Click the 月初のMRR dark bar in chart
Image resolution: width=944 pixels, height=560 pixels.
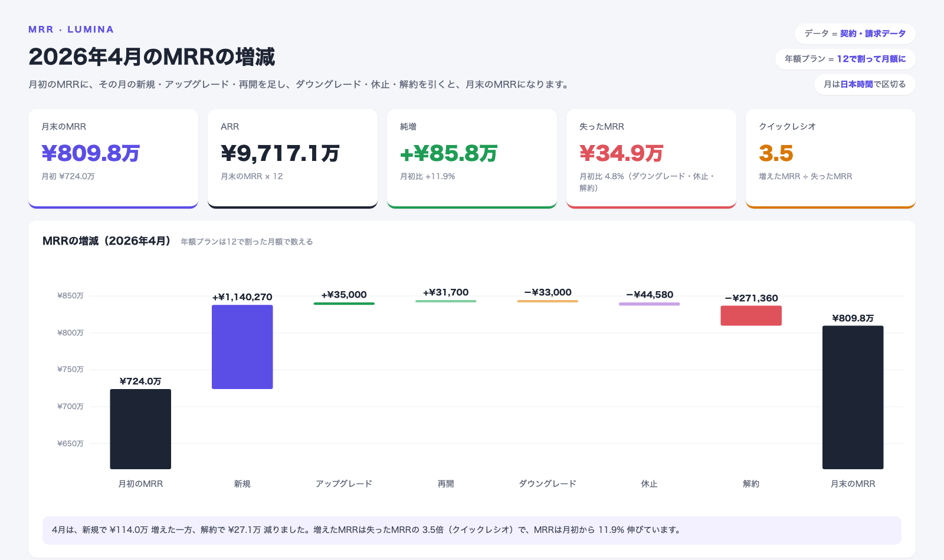140,429
